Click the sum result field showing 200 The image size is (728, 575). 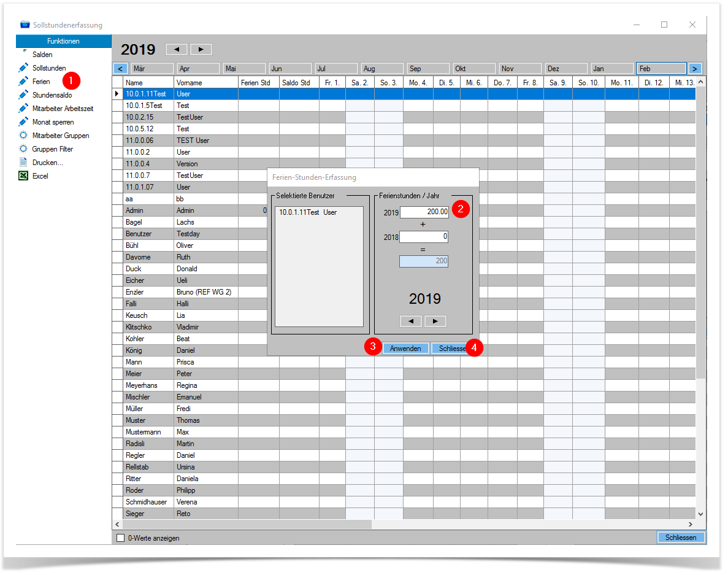(x=424, y=261)
